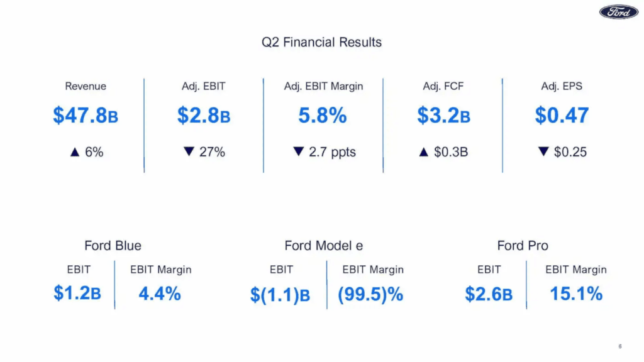This screenshot has width=644, height=362.
Task: Select the Ford Blue $1.2B EBIT
Action: tap(77, 294)
